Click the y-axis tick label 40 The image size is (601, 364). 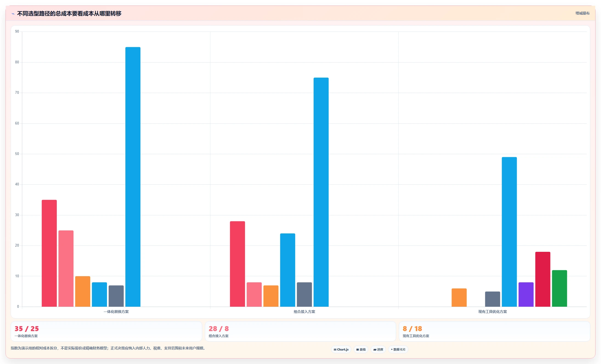pos(17,184)
